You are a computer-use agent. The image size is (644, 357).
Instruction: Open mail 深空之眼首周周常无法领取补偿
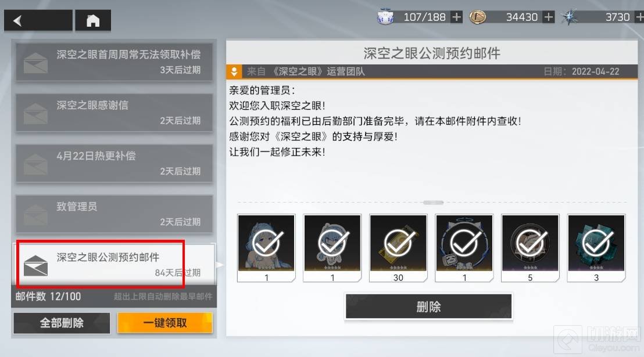tap(114, 62)
